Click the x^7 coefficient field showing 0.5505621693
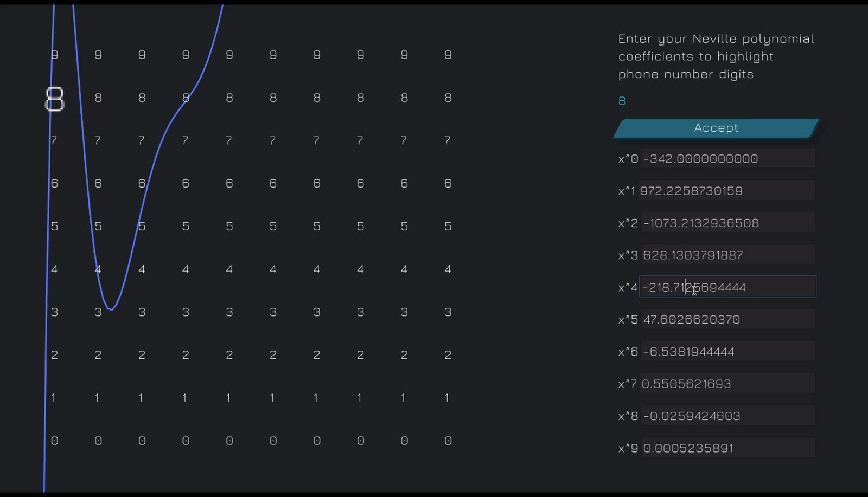 pos(727,384)
